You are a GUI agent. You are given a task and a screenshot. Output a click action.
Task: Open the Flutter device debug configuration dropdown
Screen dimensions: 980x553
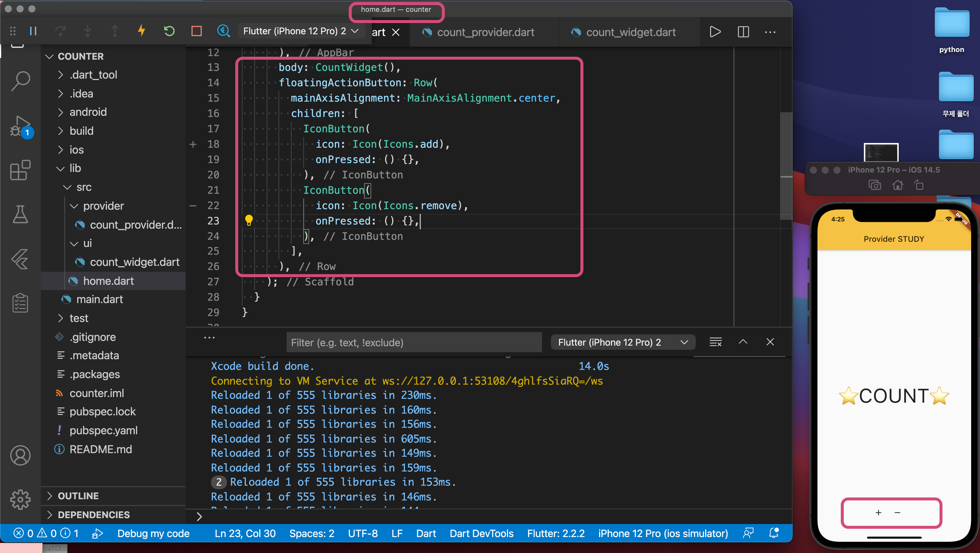click(301, 31)
